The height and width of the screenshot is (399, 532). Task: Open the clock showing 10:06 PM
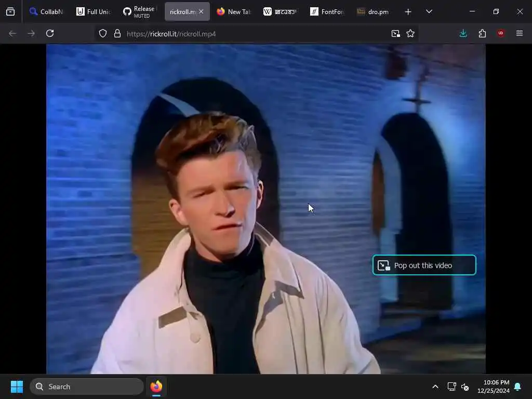[494, 387]
